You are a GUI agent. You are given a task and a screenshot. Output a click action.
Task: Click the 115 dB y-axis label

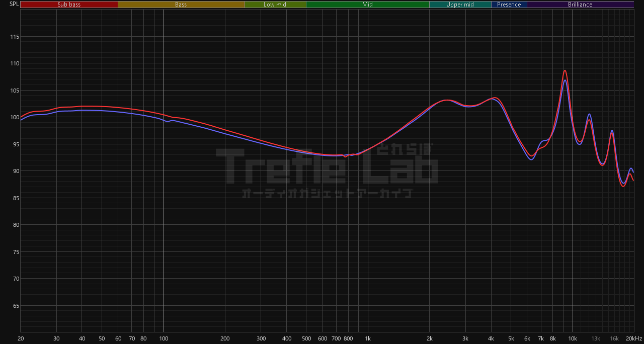pyautogui.click(x=14, y=37)
